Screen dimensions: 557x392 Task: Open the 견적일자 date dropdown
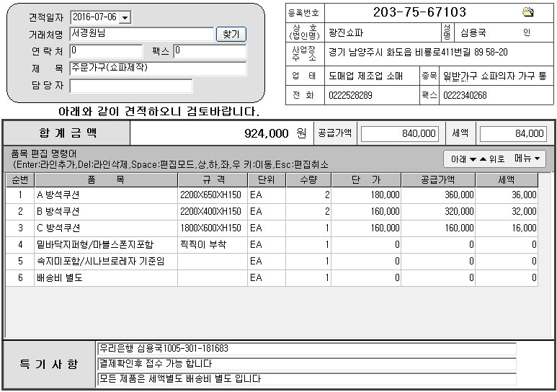click(125, 17)
